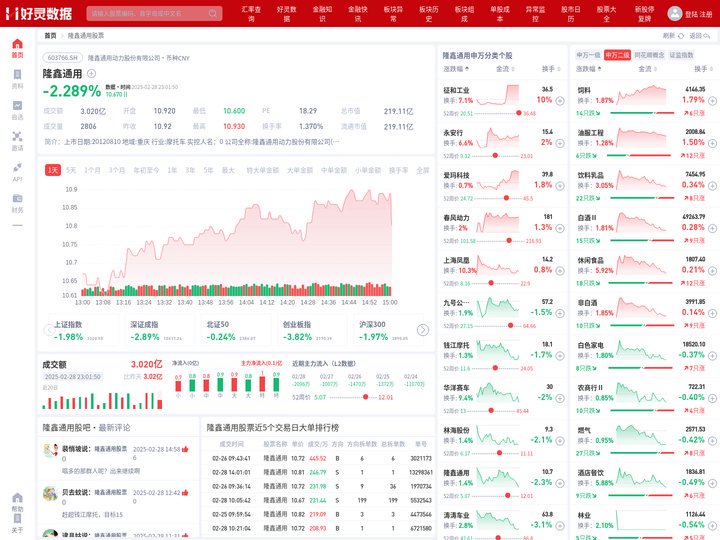Screen dimensions: 720x540
Task: Click 全屏 fullscreen button on chart
Action: point(422,170)
